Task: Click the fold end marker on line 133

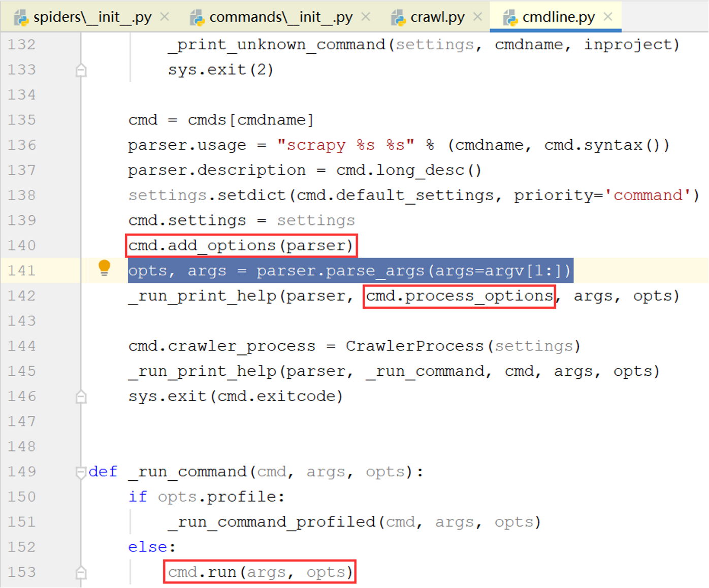Action: [81, 70]
